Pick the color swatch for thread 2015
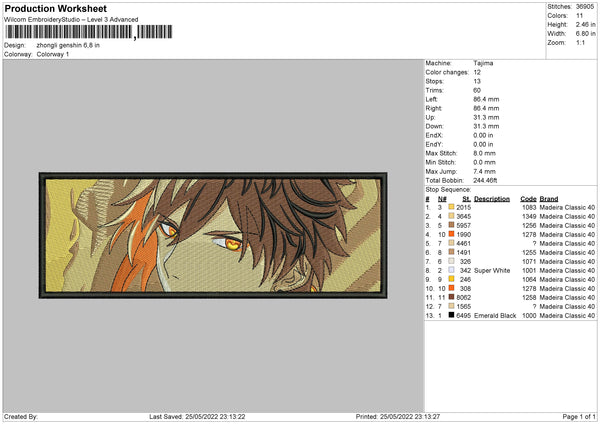600x424 pixels. point(452,207)
